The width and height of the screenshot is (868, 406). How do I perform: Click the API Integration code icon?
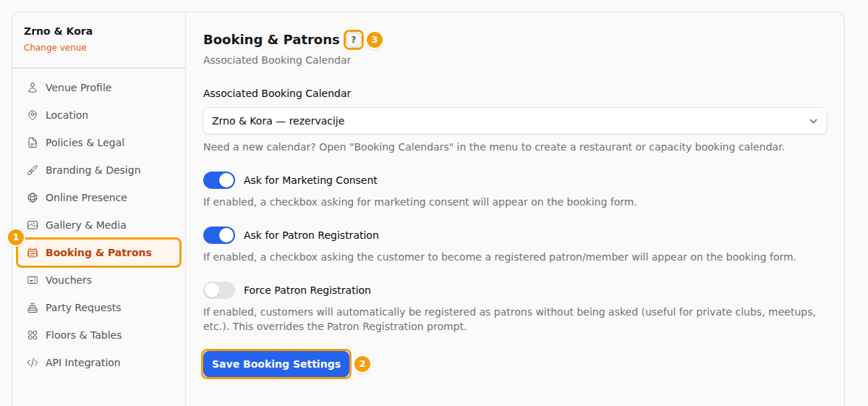[x=33, y=363]
